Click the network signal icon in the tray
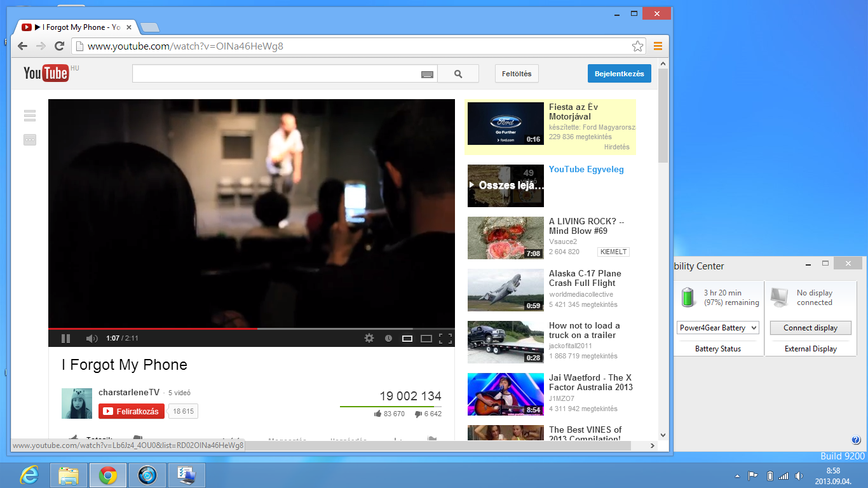The width and height of the screenshot is (868, 488). [783, 476]
